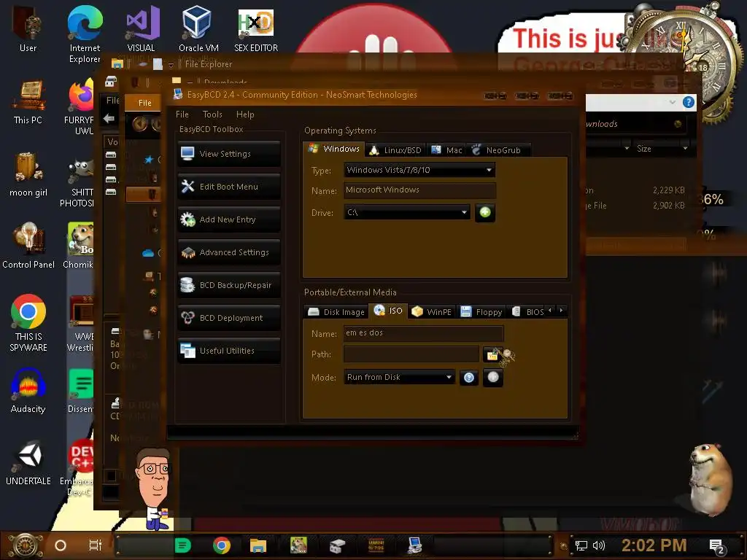
Task: Select the ISO media tab
Action: (388, 311)
